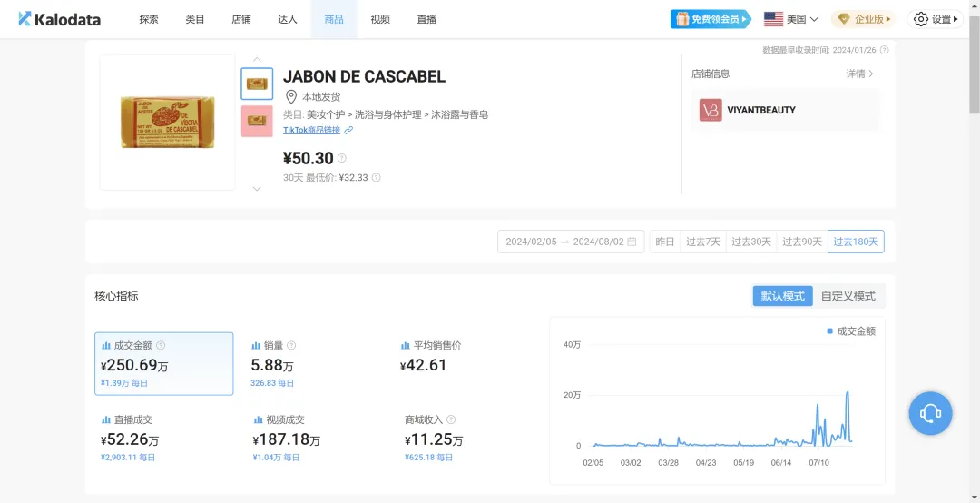Click the help icon next to 商城收入
Screen dimensions: 980x503
pos(451,420)
